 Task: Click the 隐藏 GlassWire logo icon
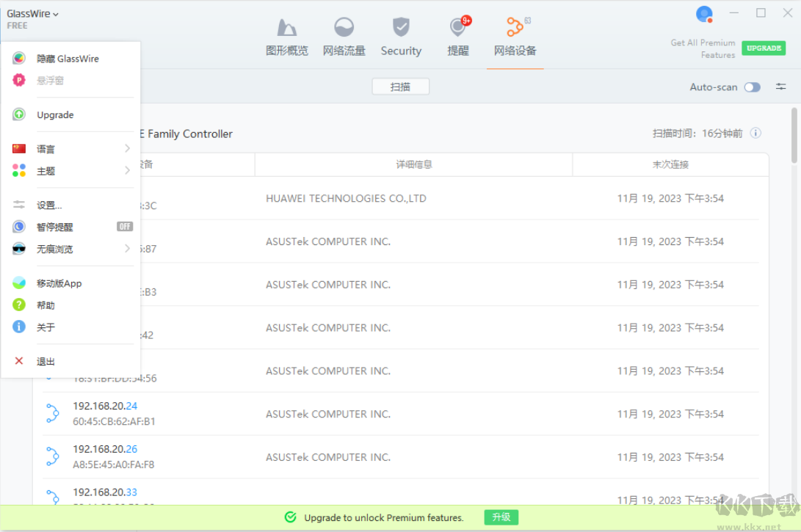19,58
